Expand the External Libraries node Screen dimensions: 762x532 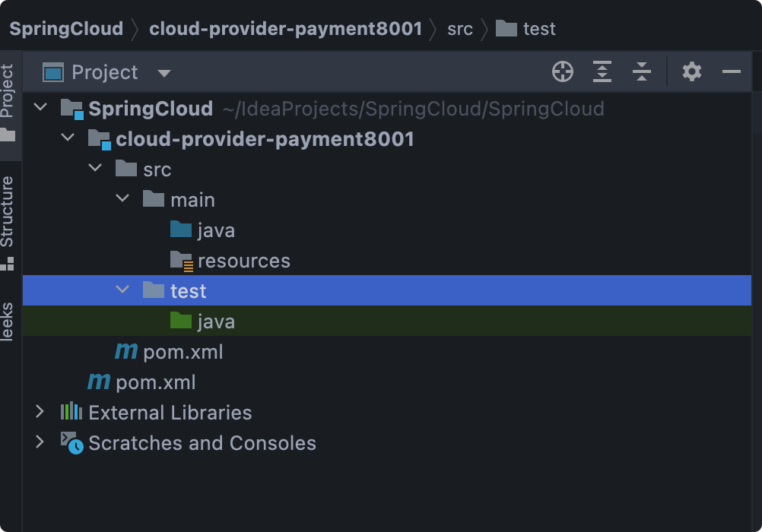pyautogui.click(x=40, y=412)
